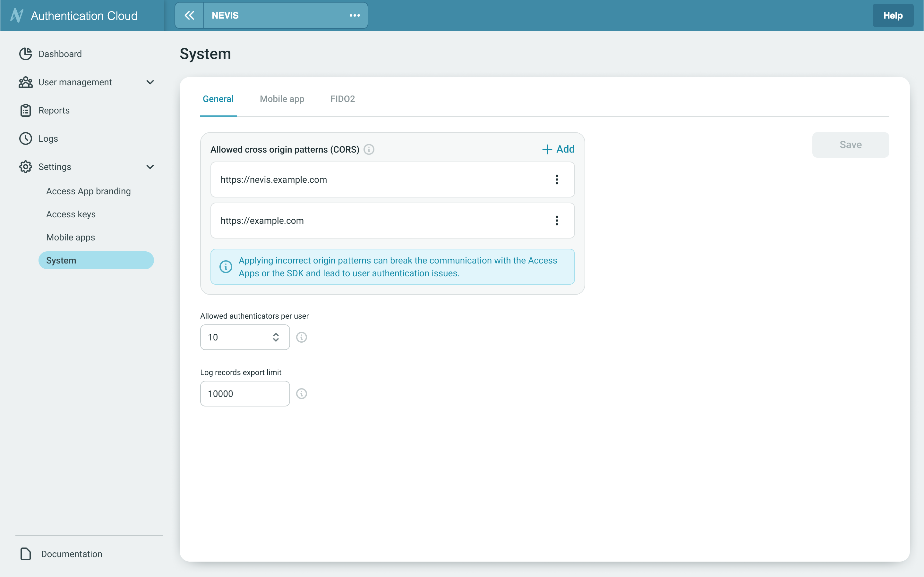Click the Dashboard pie chart icon
Image resolution: width=924 pixels, height=577 pixels.
pyautogui.click(x=25, y=54)
